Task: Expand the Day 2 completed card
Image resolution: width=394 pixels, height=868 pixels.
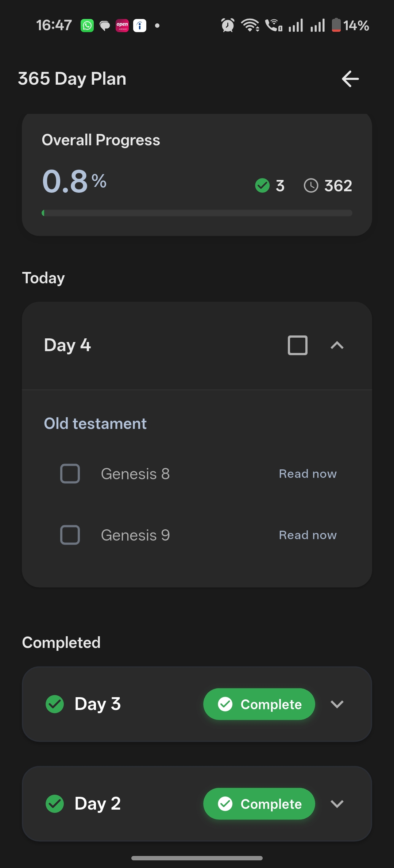Action: tap(337, 804)
